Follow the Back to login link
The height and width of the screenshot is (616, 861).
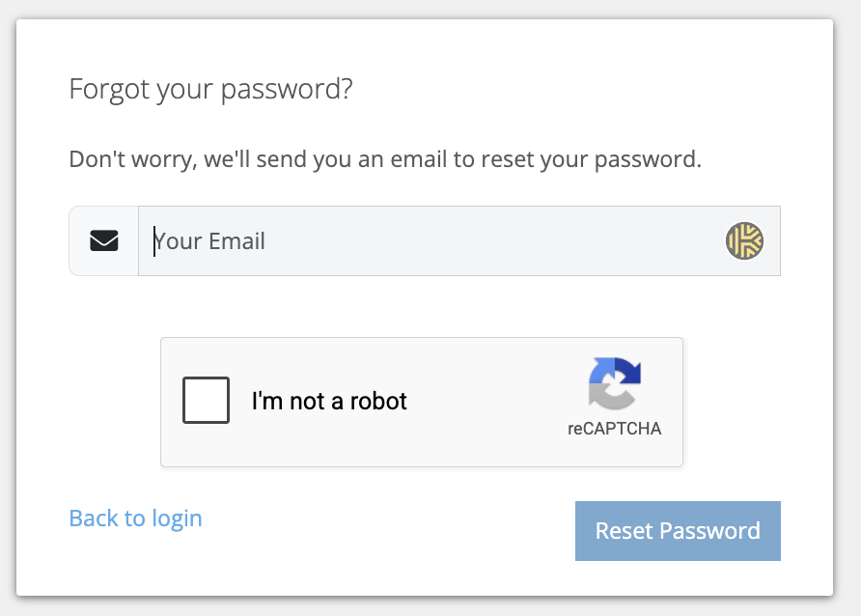tap(136, 518)
